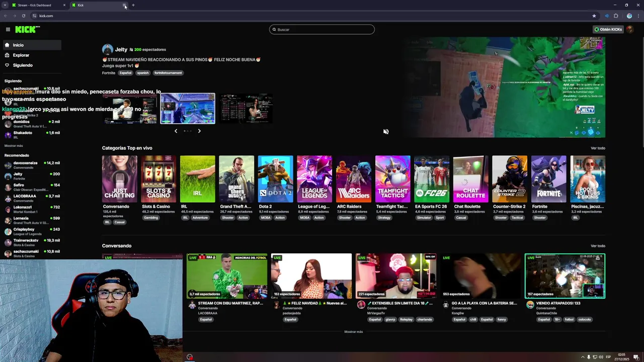This screenshot has height=362, width=644.
Task: Expand Mostrar más in Siguiendo sidebar list
Action: click(14, 146)
